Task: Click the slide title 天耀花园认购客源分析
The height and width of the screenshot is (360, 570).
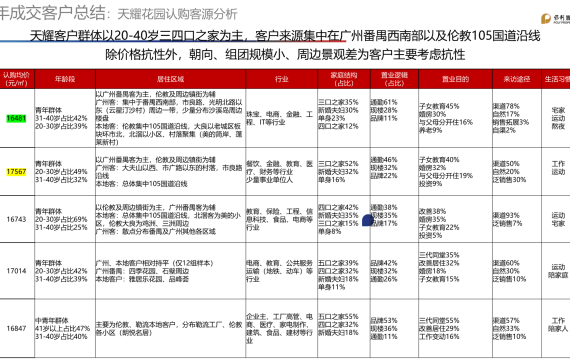Action: (177, 14)
